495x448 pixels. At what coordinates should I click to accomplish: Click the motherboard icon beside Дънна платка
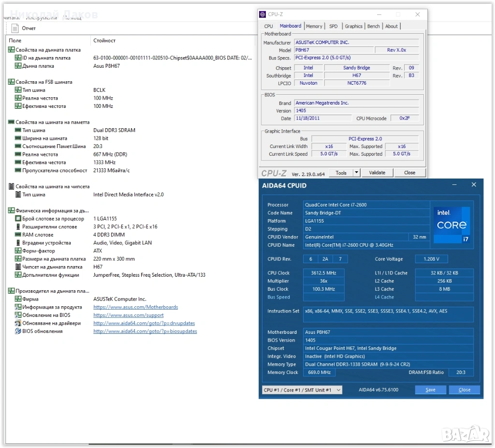18,66
